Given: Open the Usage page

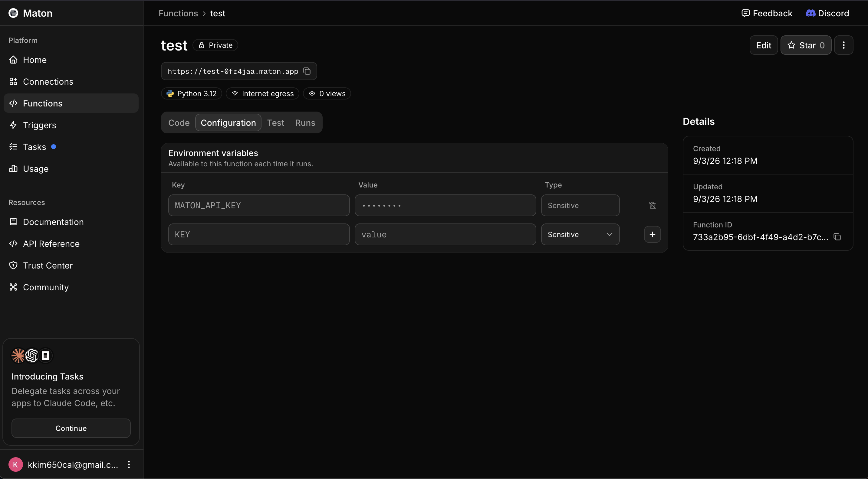Looking at the screenshot, I should (71, 169).
